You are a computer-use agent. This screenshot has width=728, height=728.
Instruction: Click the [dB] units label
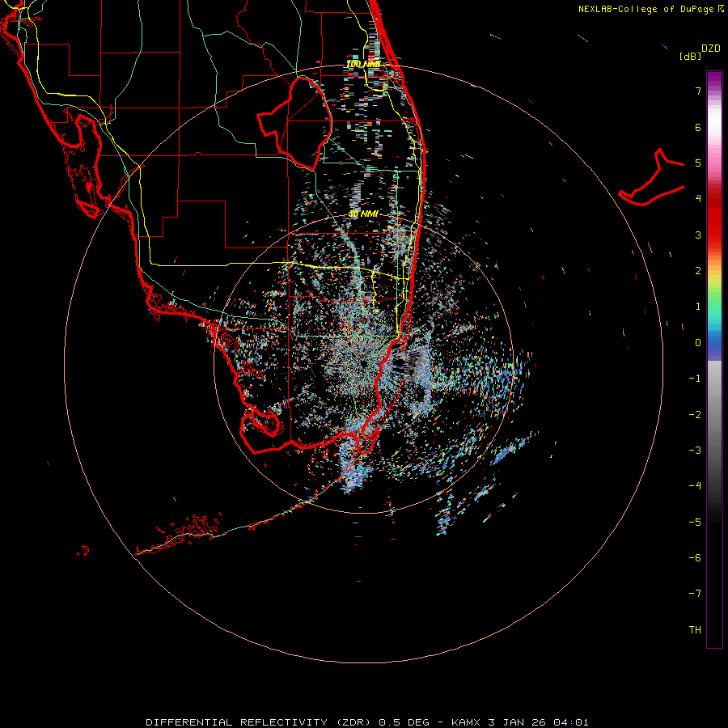690,56
